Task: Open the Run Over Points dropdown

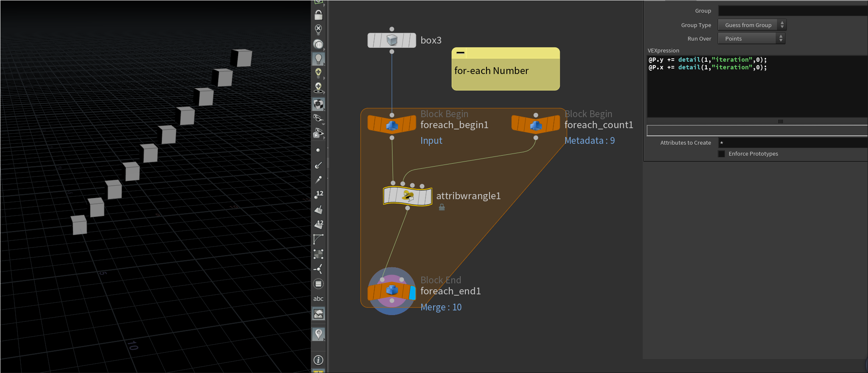Action: (x=752, y=38)
